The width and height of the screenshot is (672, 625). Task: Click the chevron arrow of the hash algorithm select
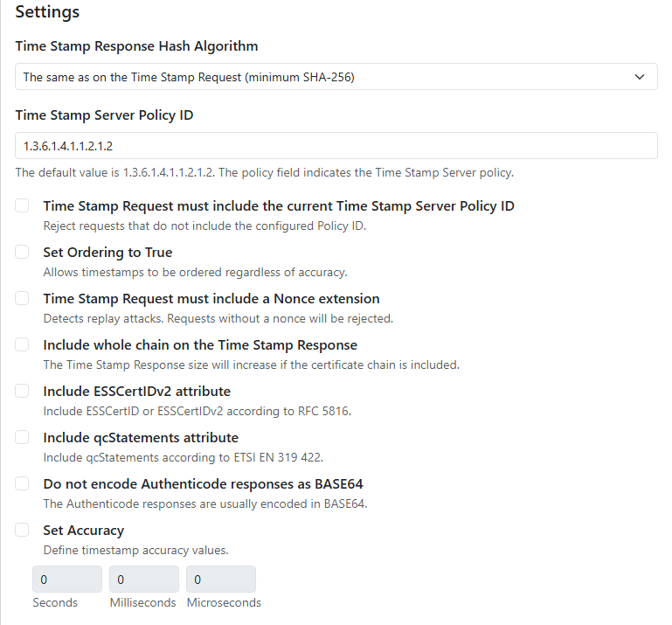640,77
